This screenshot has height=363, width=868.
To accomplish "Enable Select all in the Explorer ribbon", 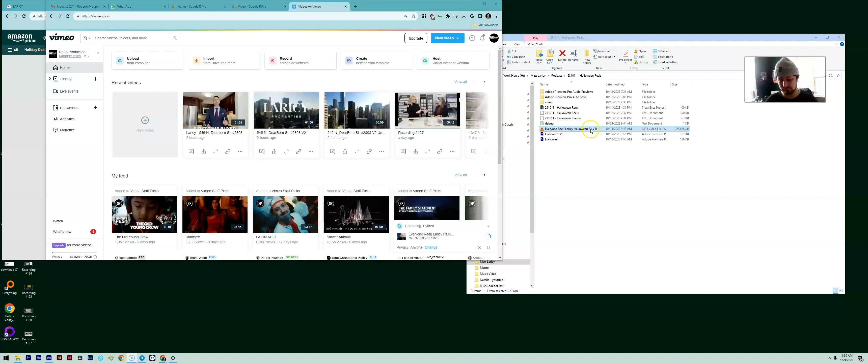I will click(x=662, y=51).
